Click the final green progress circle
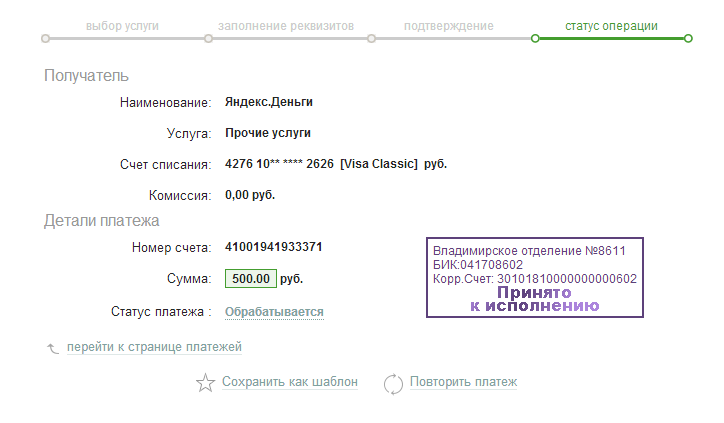This screenshot has height=423, width=724. pos(688,38)
